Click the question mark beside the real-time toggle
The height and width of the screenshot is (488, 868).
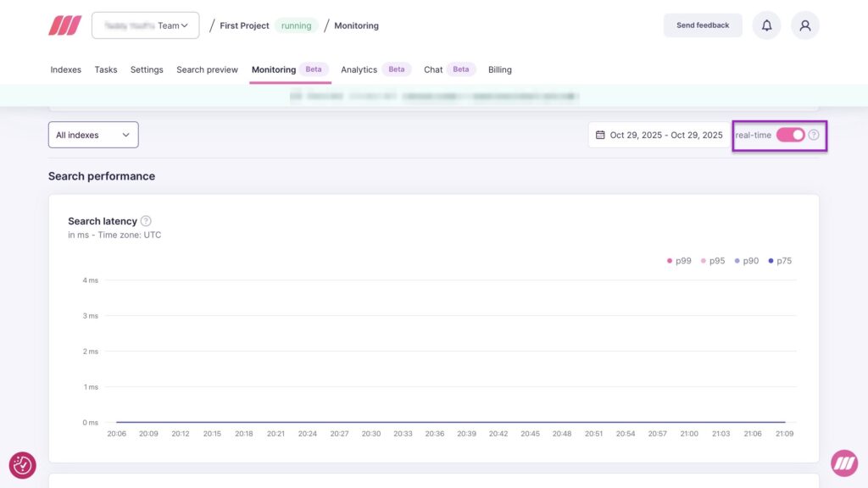tap(815, 134)
